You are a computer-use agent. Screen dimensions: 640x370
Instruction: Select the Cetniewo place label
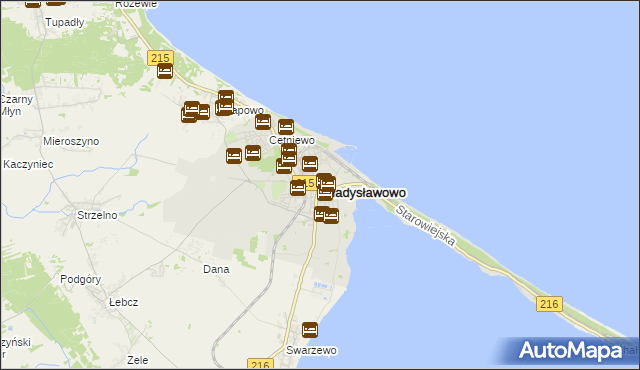[292, 140]
